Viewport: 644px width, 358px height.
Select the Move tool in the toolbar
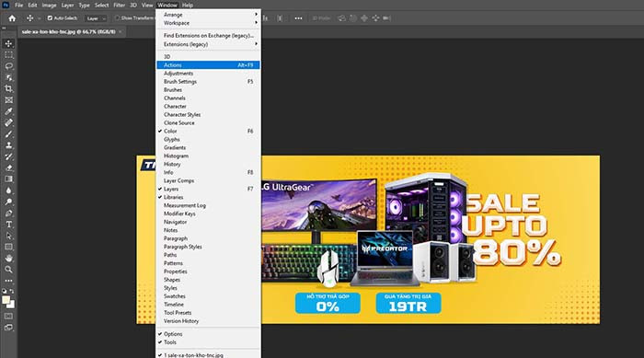click(8, 43)
